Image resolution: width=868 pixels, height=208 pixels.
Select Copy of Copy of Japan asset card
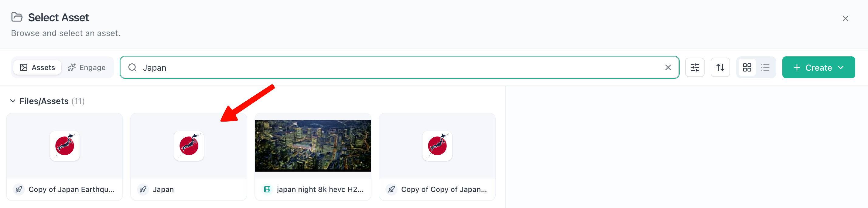tap(437, 156)
